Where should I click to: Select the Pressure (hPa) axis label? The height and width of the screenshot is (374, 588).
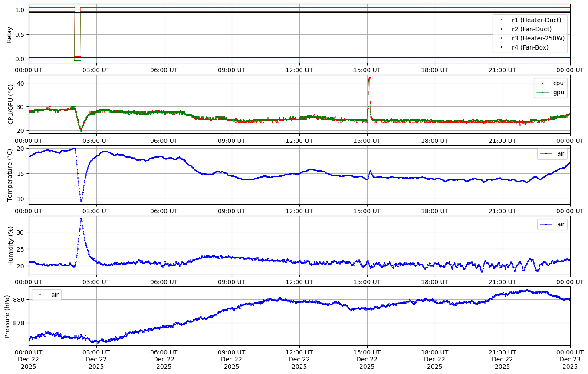(7, 316)
